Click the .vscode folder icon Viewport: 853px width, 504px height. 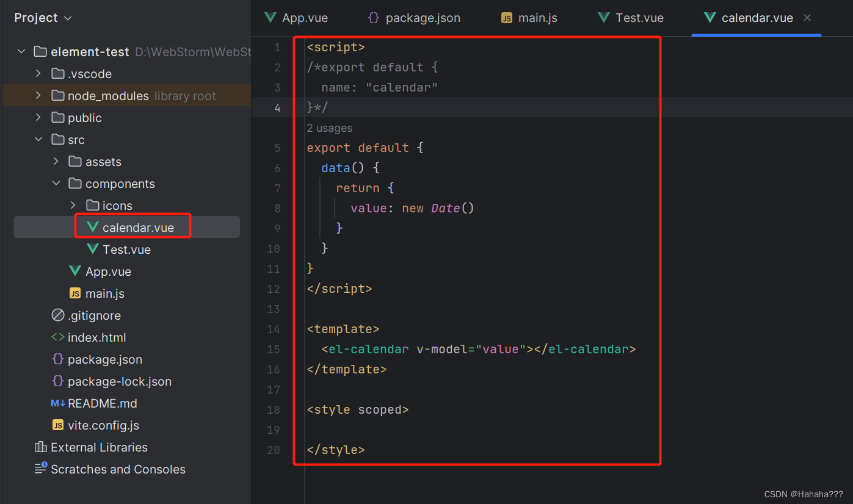click(x=58, y=74)
